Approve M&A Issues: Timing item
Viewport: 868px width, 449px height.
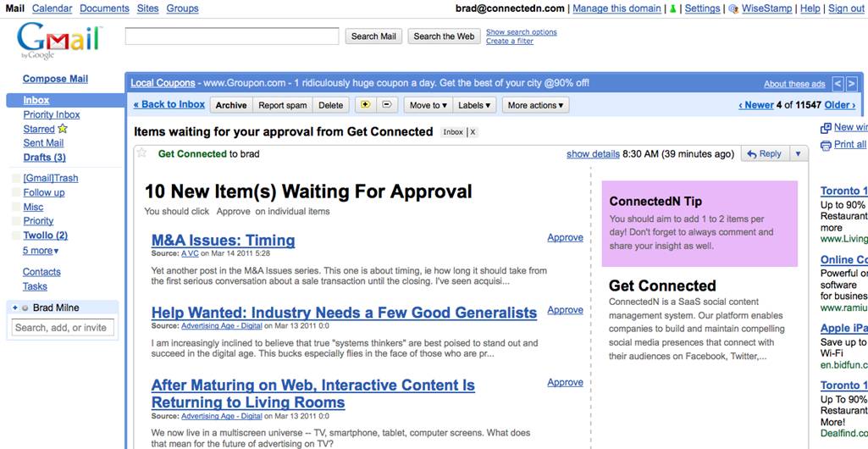pyautogui.click(x=565, y=237)
